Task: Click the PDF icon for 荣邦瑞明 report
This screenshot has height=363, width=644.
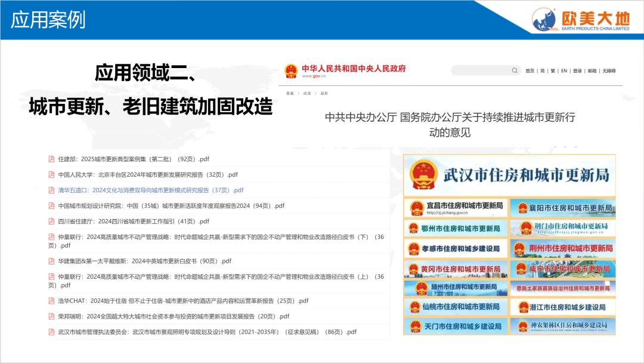Action: click(x=52, y=316)
